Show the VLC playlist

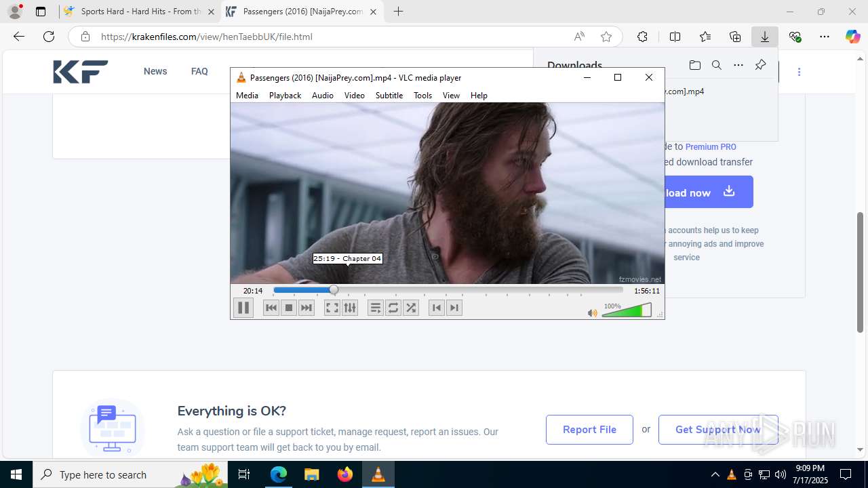(x=376, y=308)
